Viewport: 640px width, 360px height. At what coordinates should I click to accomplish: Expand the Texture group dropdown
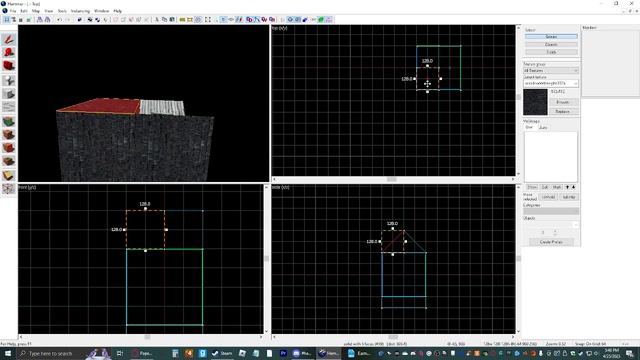(x=551, y=71)
